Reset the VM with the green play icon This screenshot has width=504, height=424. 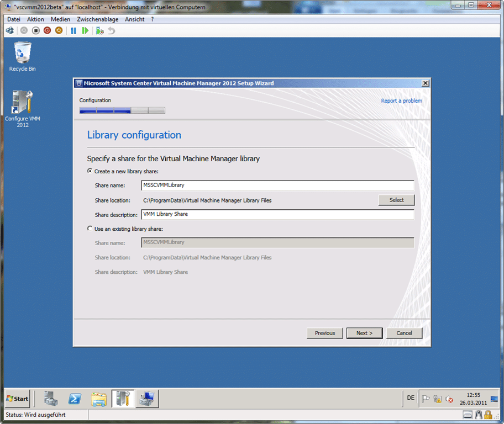coord(85,30)
